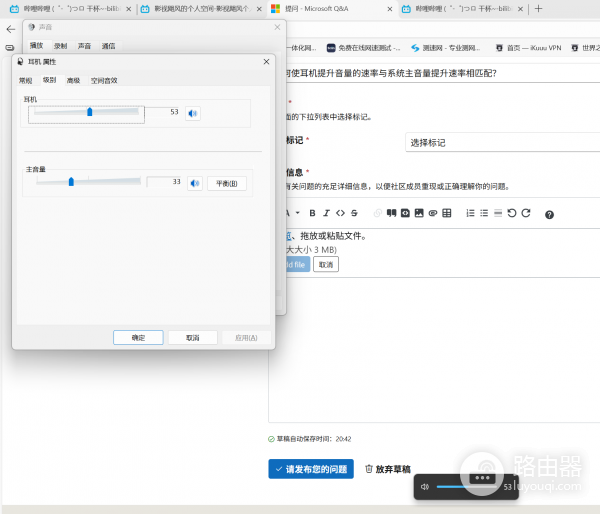This screenshot has height=514, width=600.
Task: Close the 耳机 属性 dialog
Action: 266,62
